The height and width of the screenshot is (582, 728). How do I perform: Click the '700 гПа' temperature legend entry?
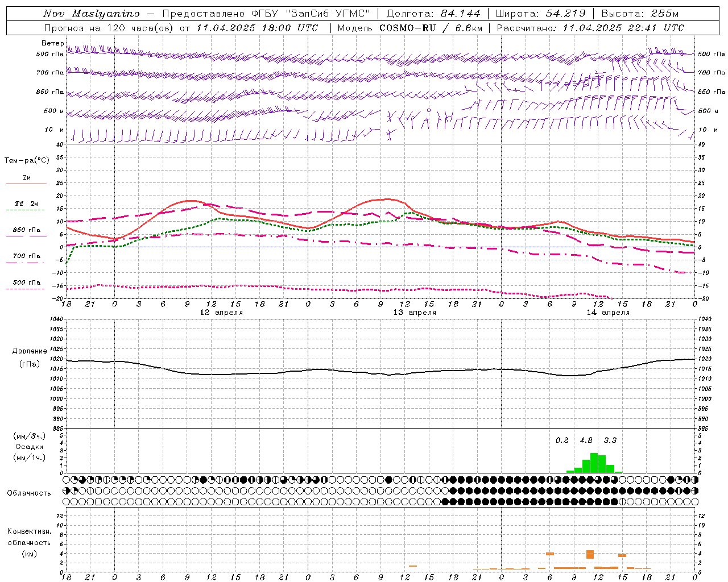point(27,256)
